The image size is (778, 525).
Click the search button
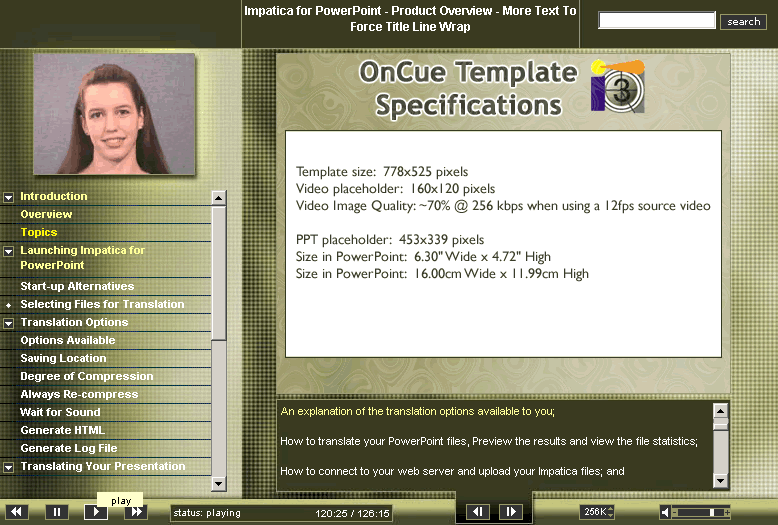click(743, 21)
